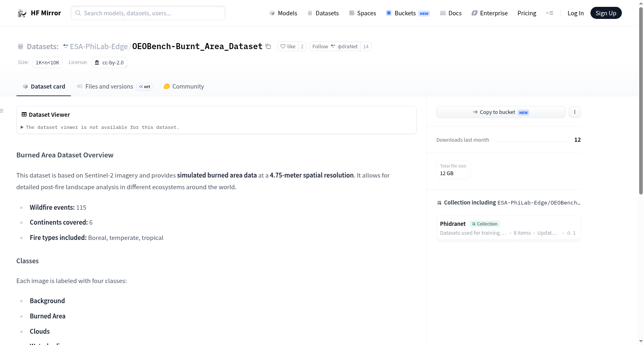
Task: Open Docs in top navigation
Action: point(451,13)
